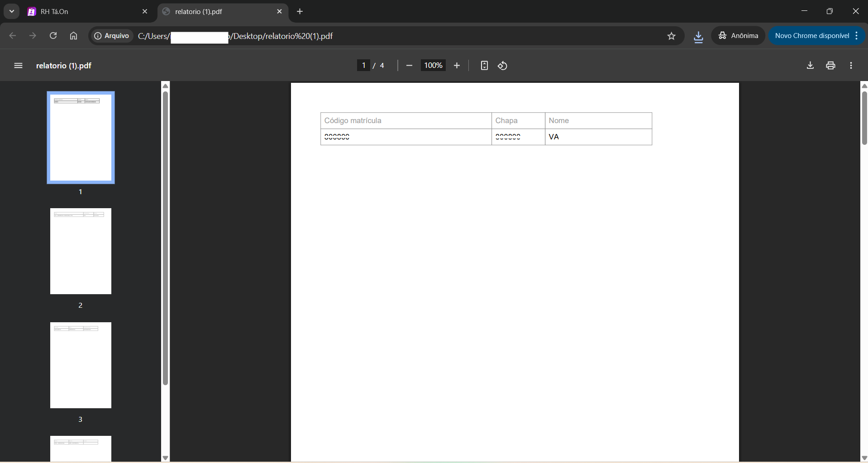Navigate forward in browser history
The width and height of the screenshot is (868, 463).
point(33,36)
